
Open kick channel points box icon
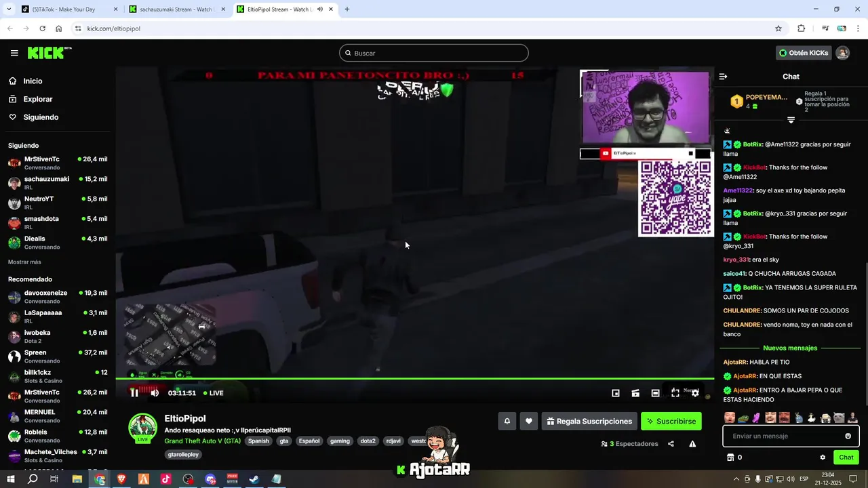click(x=730, y=457)
